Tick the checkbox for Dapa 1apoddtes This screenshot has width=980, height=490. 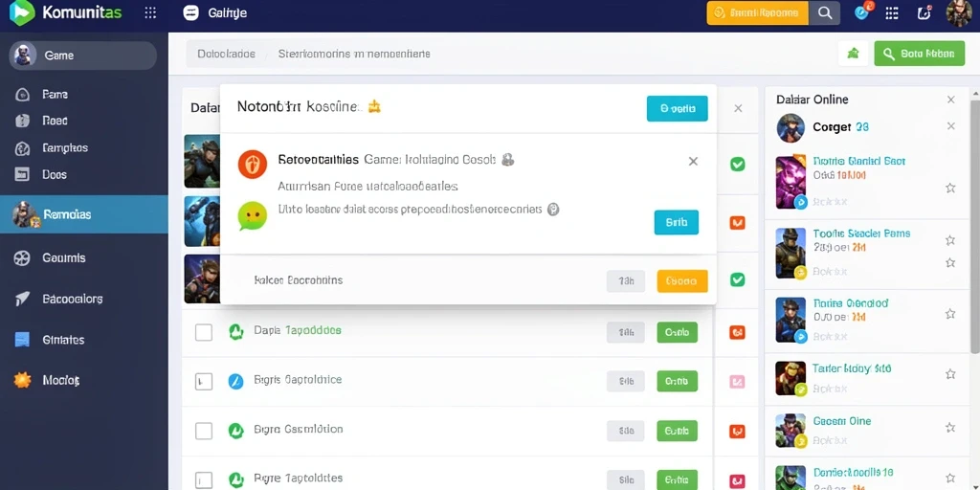point(204,332)
